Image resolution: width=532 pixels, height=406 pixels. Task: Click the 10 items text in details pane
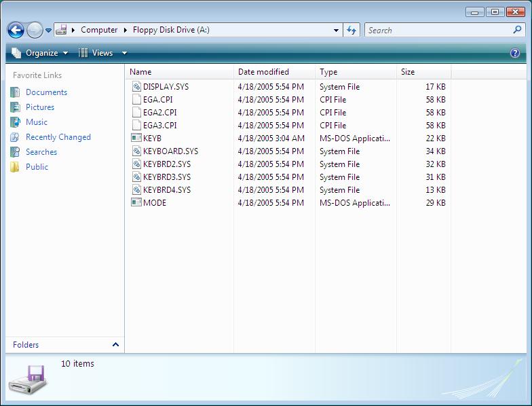point(77,364)
